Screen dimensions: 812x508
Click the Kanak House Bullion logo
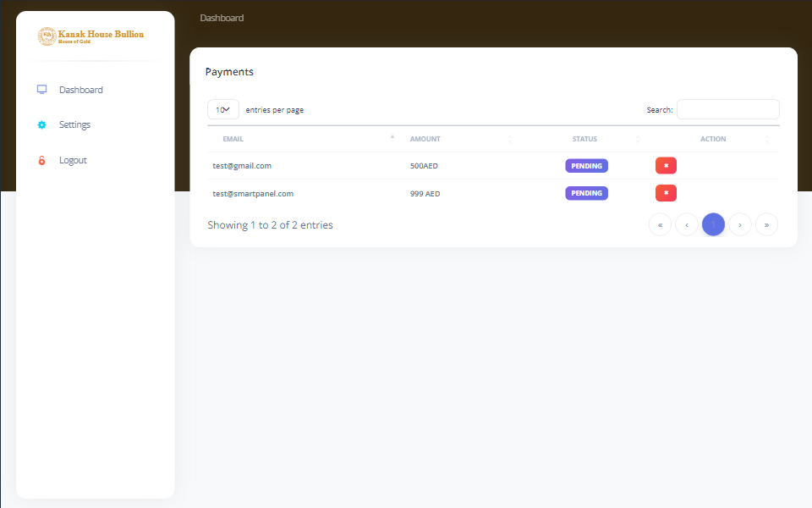(x=91, y=36)
